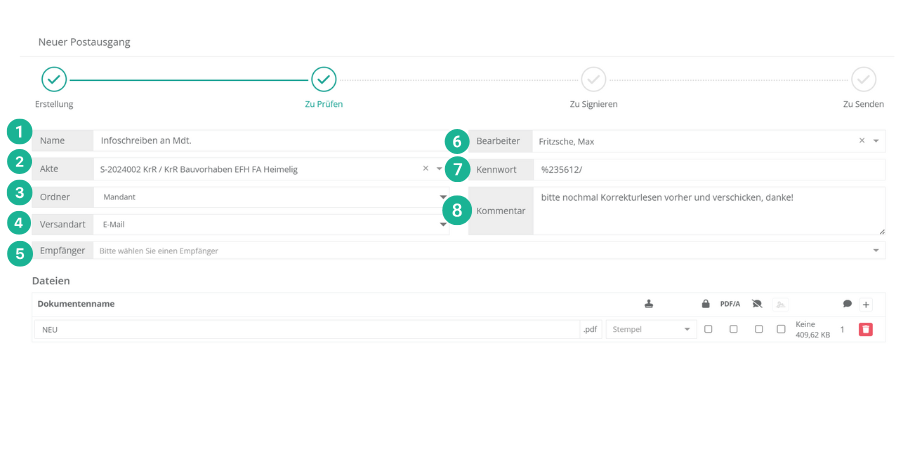The image size is (900, 450).
Task: Open the Versandart E-Mail dropdown
Action: [443, 224]
